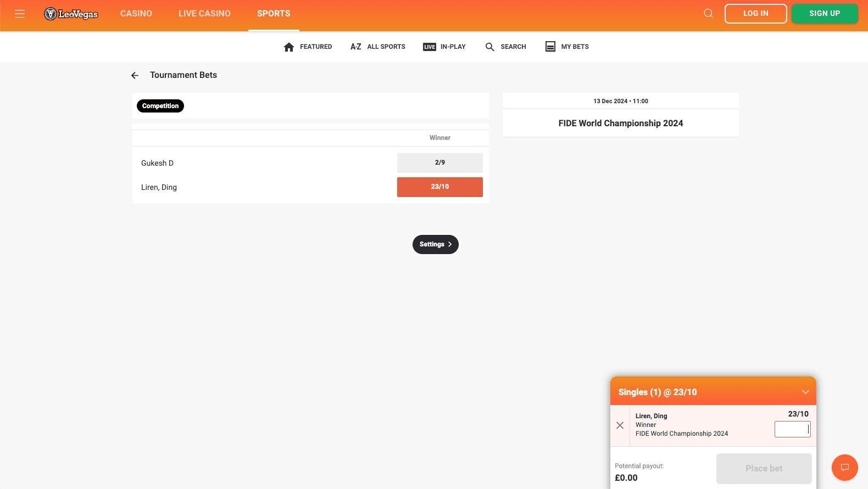Select the Competition filter chip
Viewport: 868px width, 489px height.
pyautogui.click(x=160, y=106)
